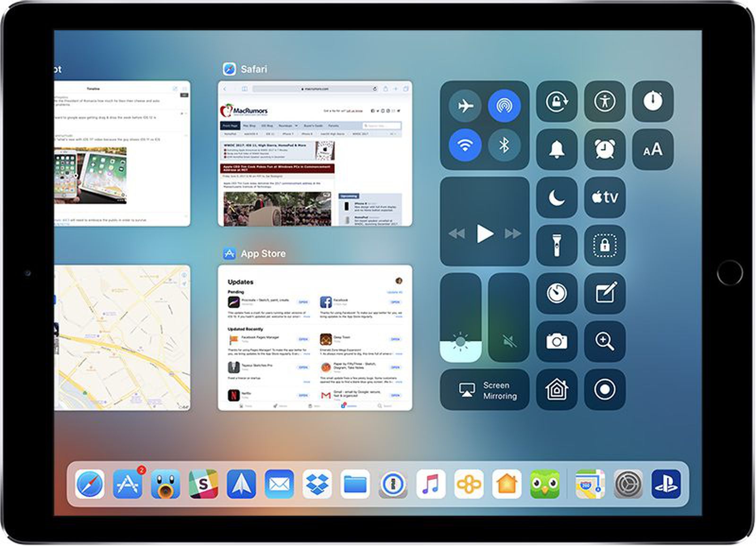Toggle Airplane Mode in Control Center
Image resolution: width=756 pixels, height=546 pixels.
(x=466, y=106)
